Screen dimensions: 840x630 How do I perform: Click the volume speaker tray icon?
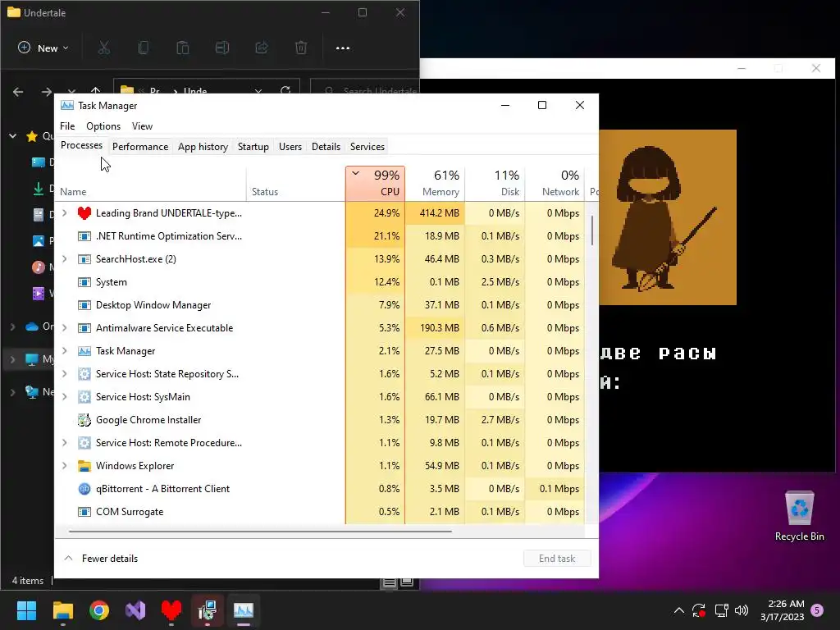(x=742, y=610)
